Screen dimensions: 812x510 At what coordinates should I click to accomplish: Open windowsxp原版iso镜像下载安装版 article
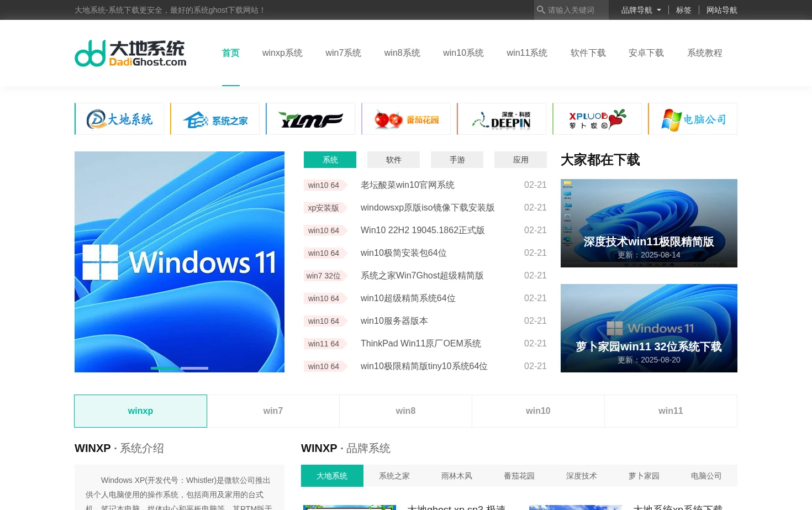[428, 208]
